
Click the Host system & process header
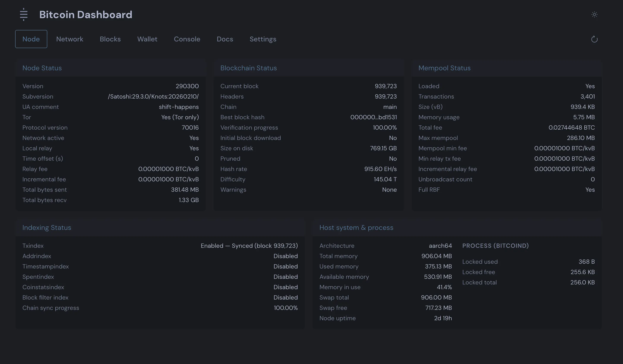356,227
